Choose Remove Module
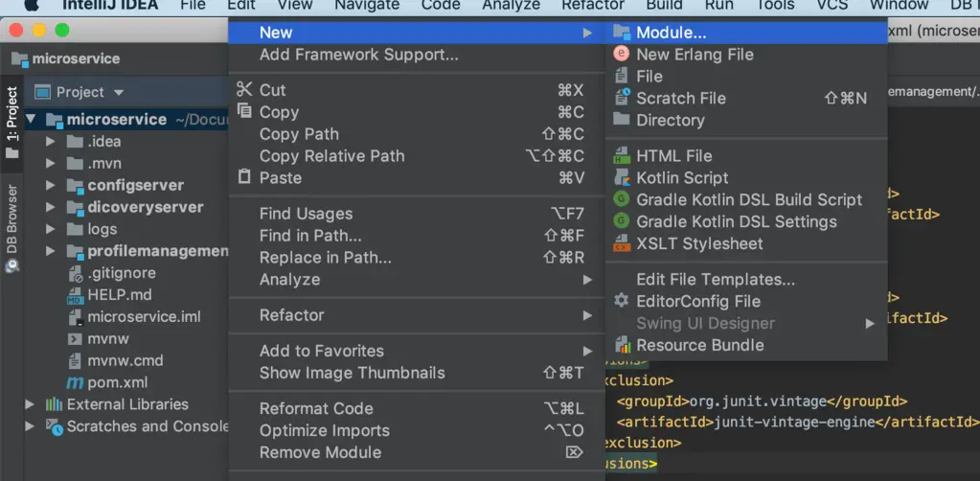The image size is (980, 481). coord(417,451)
